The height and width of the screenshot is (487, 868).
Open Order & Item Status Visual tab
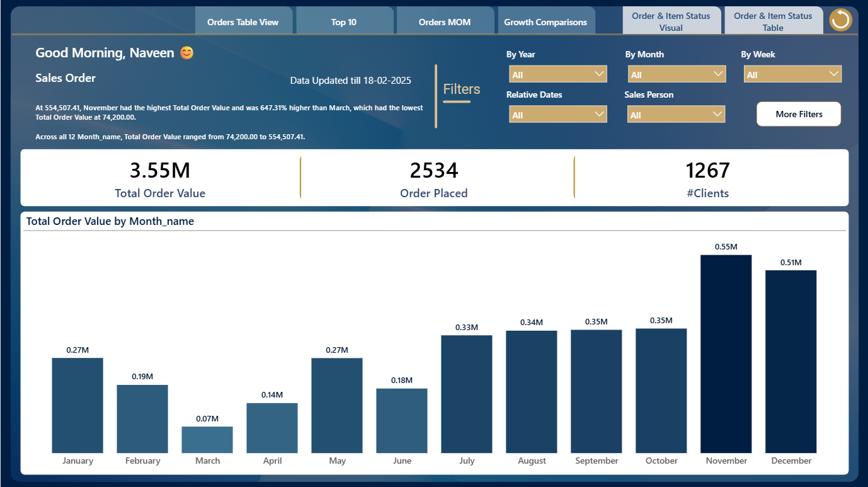point(671,21)
